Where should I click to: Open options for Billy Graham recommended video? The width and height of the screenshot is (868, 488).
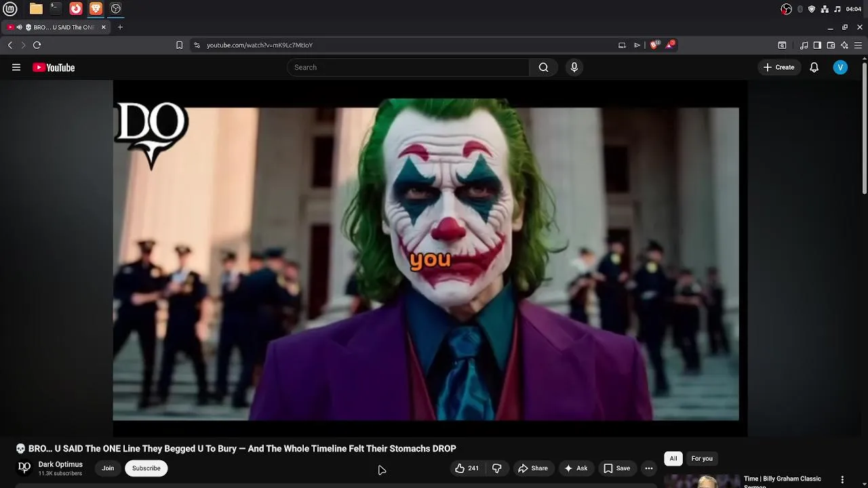[842, 480]
